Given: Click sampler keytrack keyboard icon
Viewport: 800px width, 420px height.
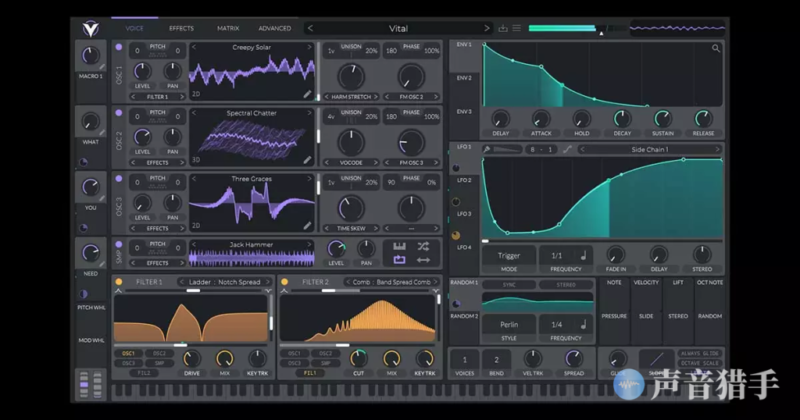Looking at the screenshot, I should point(399,246).
